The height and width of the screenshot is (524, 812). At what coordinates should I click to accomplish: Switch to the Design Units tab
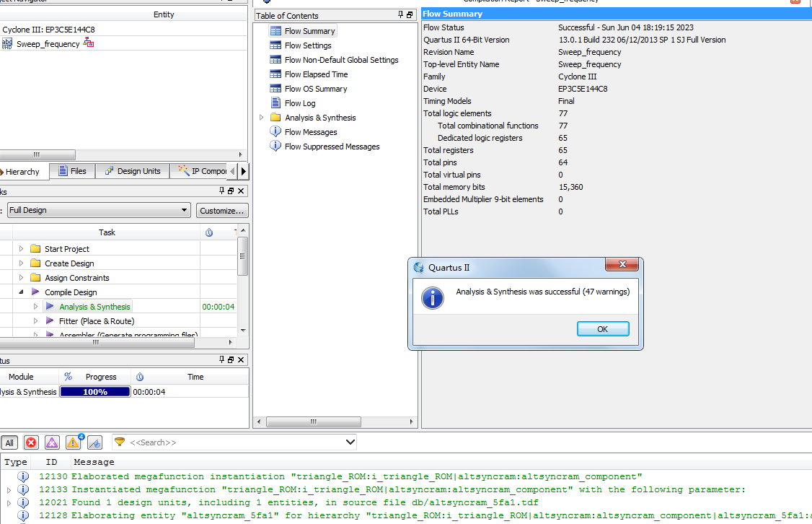pos(133,171)
